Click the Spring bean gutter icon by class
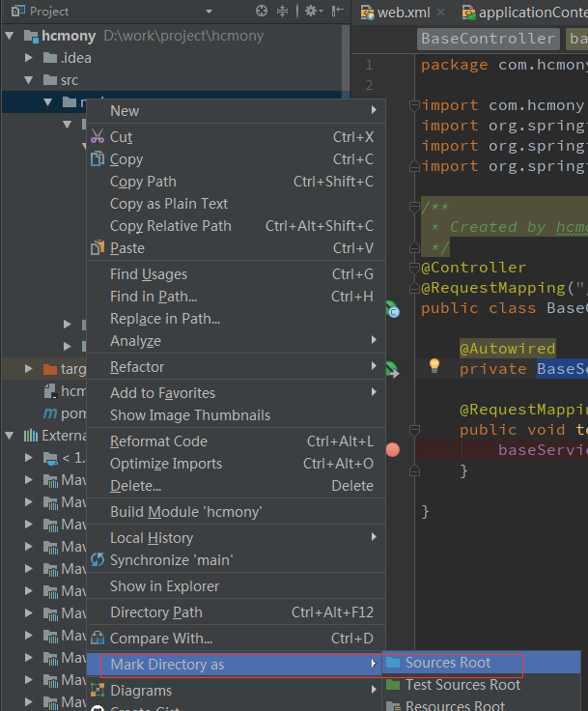 point(393,309)
